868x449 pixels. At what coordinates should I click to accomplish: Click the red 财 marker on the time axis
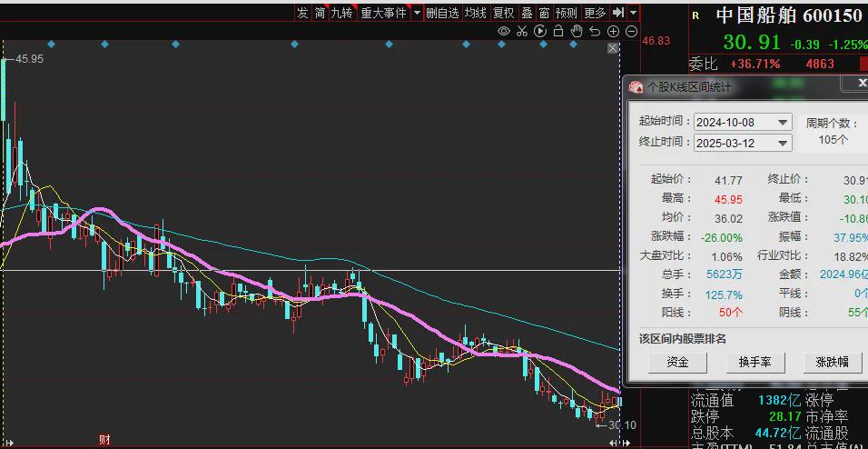click(104, 440)
